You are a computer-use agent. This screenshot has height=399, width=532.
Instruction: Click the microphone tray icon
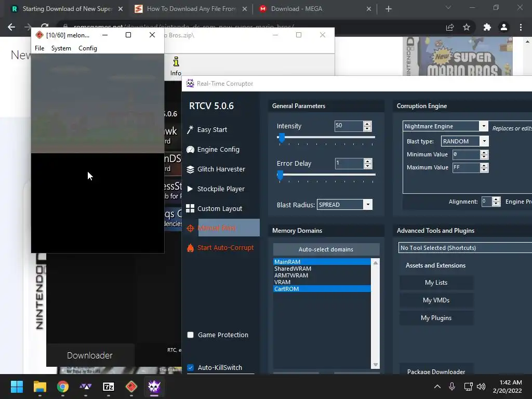(x=452, y=387)
